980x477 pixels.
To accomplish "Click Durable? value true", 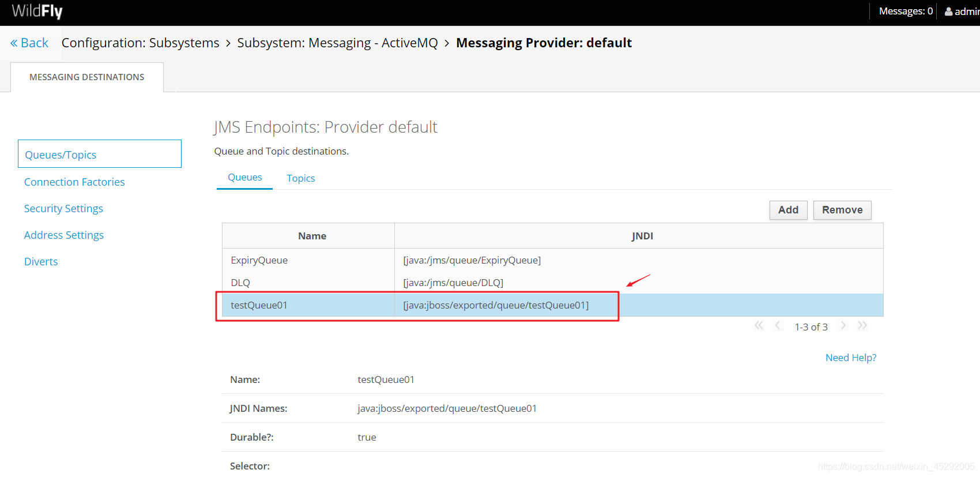I will click(x=367, y=437).
